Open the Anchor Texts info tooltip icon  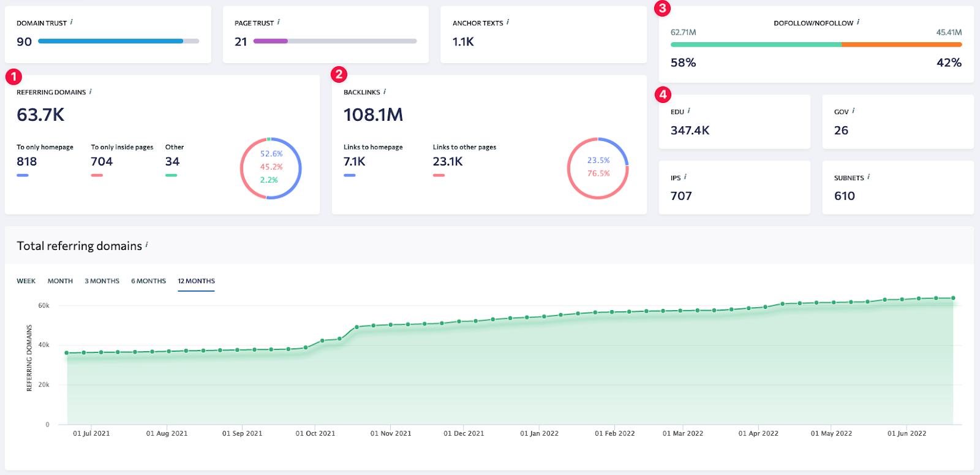[x=508, y=22]
